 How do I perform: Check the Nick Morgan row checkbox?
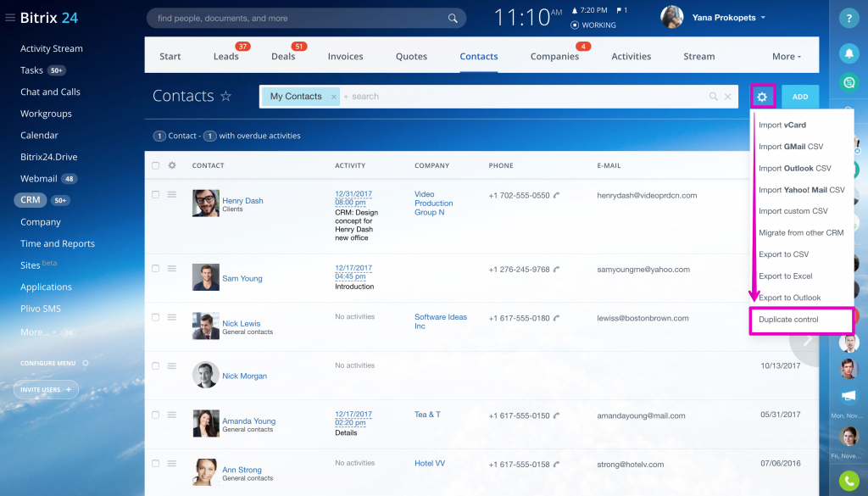pos(156,366)
